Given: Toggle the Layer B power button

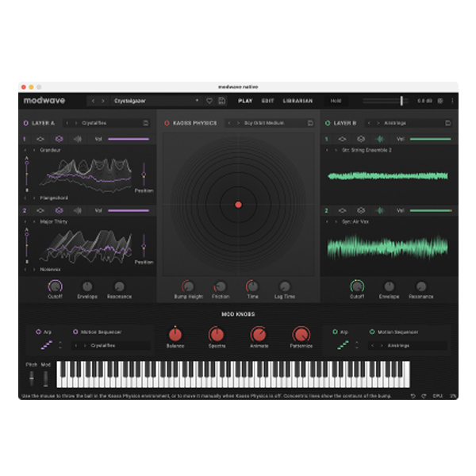Looking at the screenshot, I should point(328,123).
